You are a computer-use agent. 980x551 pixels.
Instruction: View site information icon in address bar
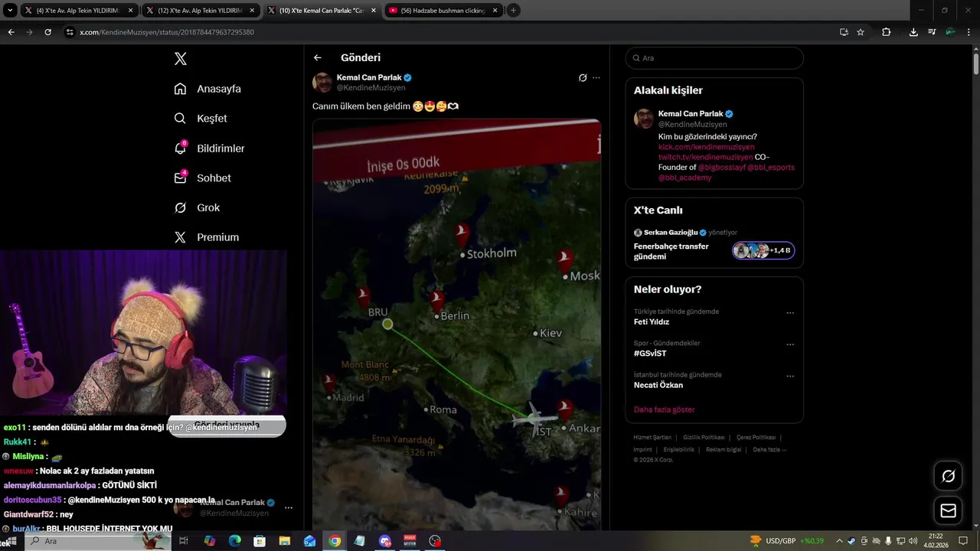coord(70,32)
